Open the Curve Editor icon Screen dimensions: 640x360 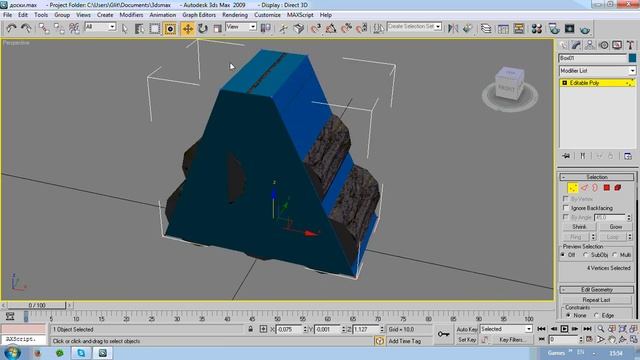[x=503, y=29]
